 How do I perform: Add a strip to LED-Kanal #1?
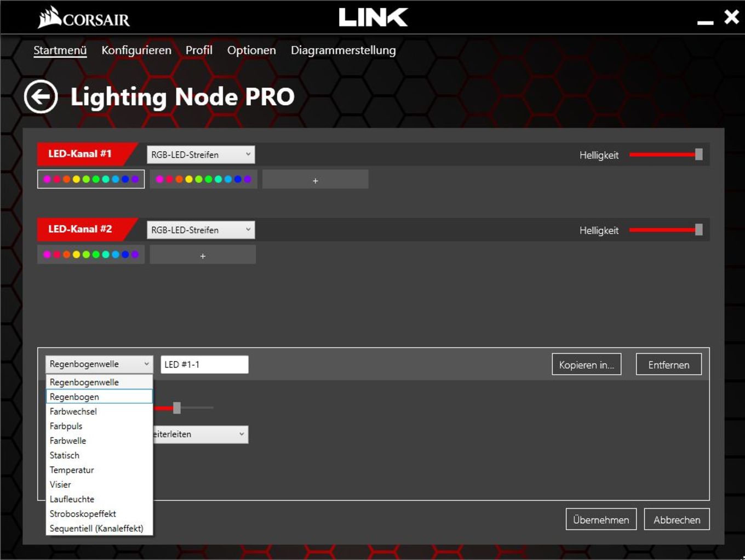pos(316,180)
